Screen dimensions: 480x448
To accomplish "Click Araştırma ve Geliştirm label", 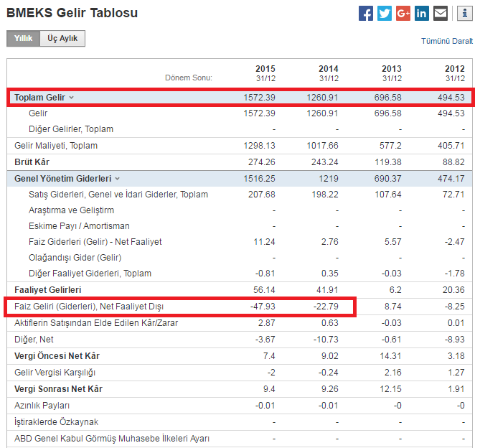I will 71,210.
